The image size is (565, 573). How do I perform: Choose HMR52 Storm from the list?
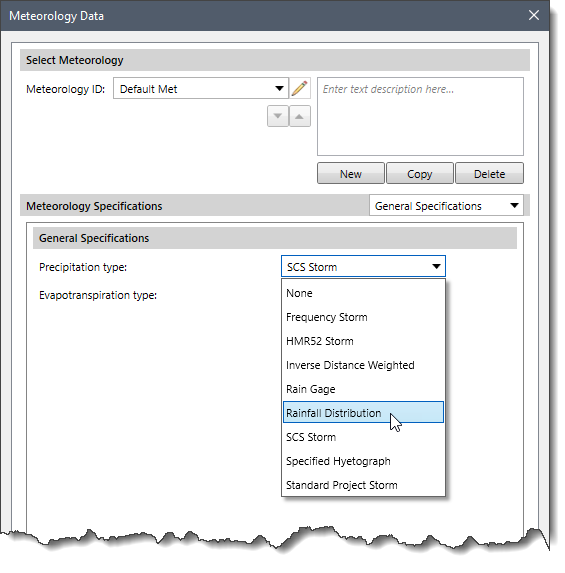point(363,341)
